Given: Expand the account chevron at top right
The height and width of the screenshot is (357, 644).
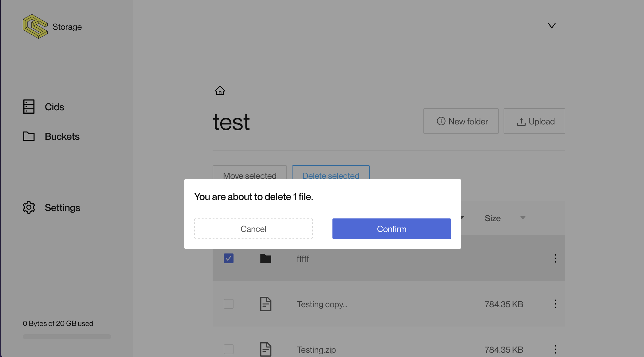Looking at the screenshot, I should (552, 26).
